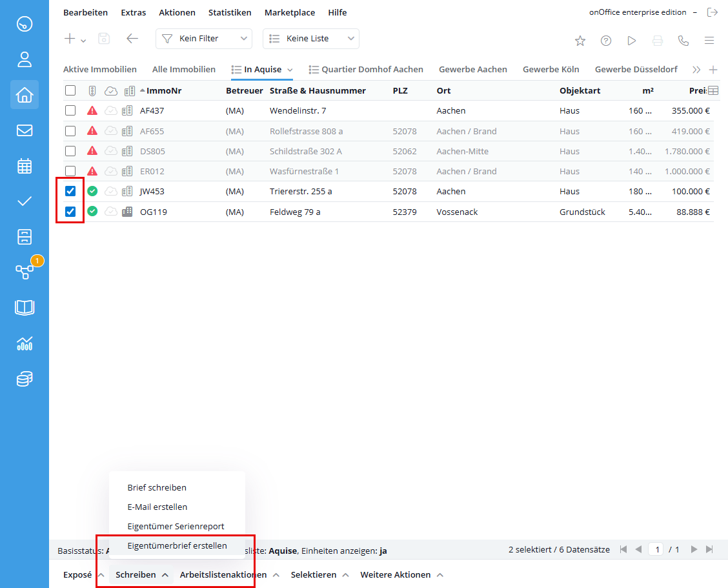Image resolution: width=728 pixels, height=588 pixels.
Task: Click the play triangle icon in toolbar
Action: (631, 41)
